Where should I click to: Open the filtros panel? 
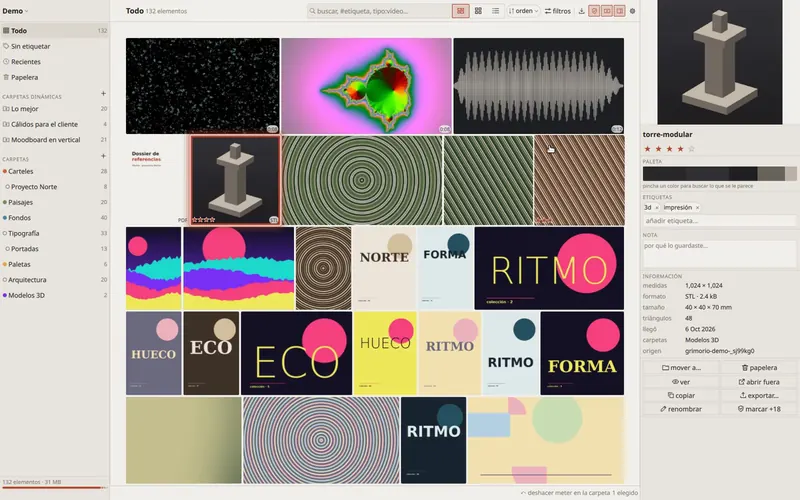click(558, 11)
